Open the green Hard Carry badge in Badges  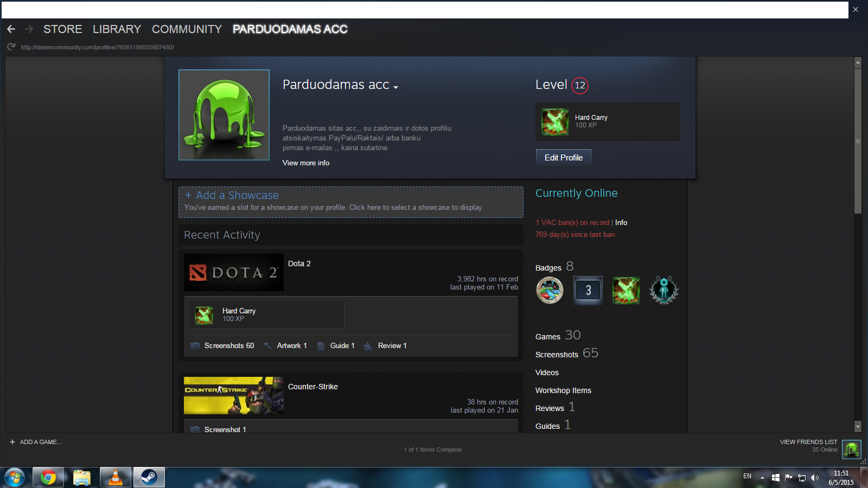tap(626, 290)
